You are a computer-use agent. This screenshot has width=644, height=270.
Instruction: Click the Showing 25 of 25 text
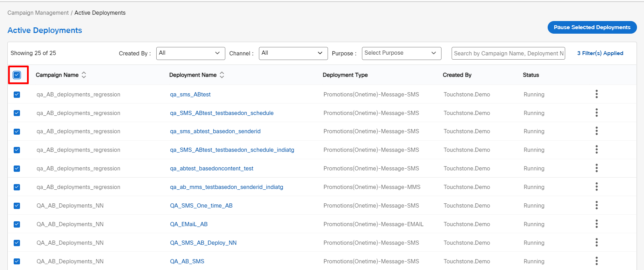pos(33,53)
